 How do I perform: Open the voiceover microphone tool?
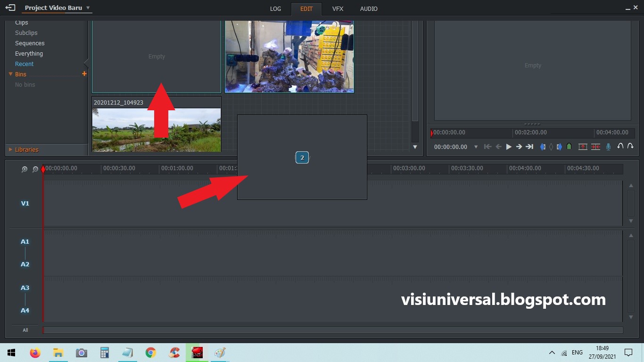point(608,146)
